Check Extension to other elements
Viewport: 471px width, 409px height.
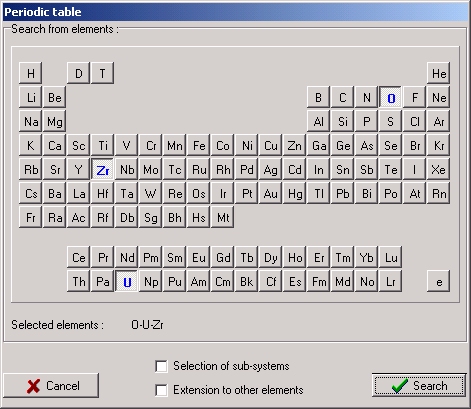161,390
